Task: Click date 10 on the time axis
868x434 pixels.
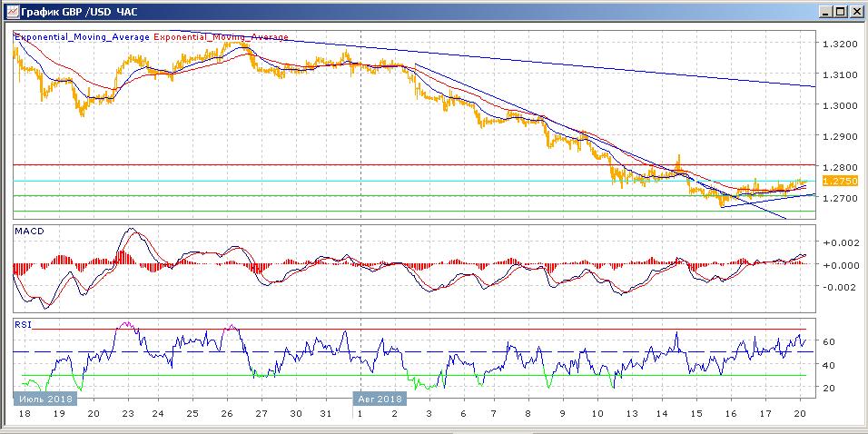Action: coord(597,414)
